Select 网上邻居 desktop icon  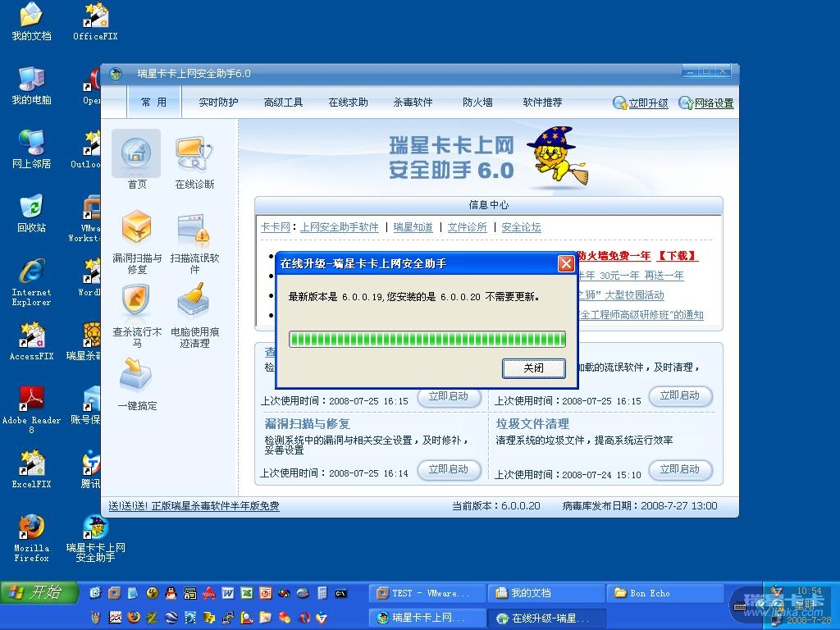tap(32, 149)
